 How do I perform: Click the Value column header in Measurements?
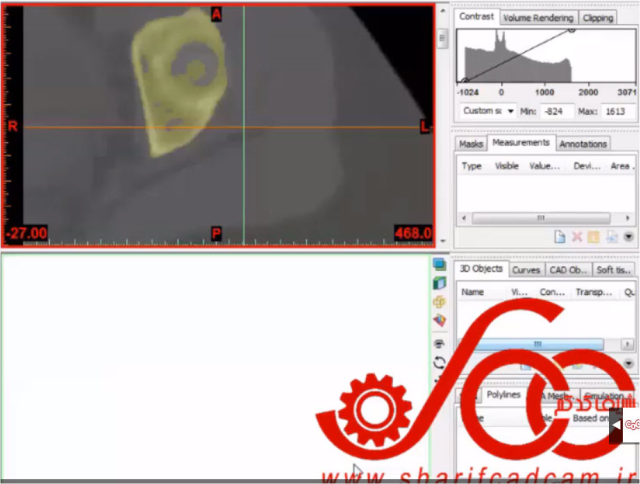point(544,166)
